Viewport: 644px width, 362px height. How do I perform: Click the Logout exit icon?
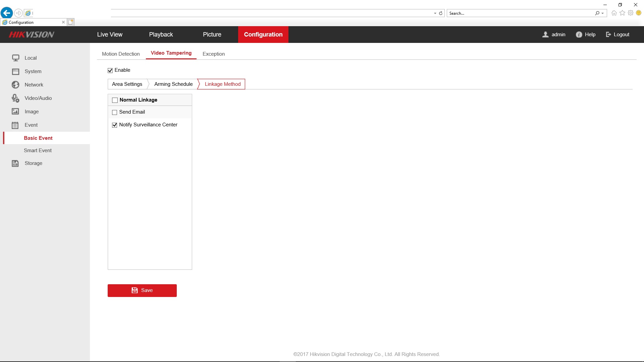pos(608,35)
